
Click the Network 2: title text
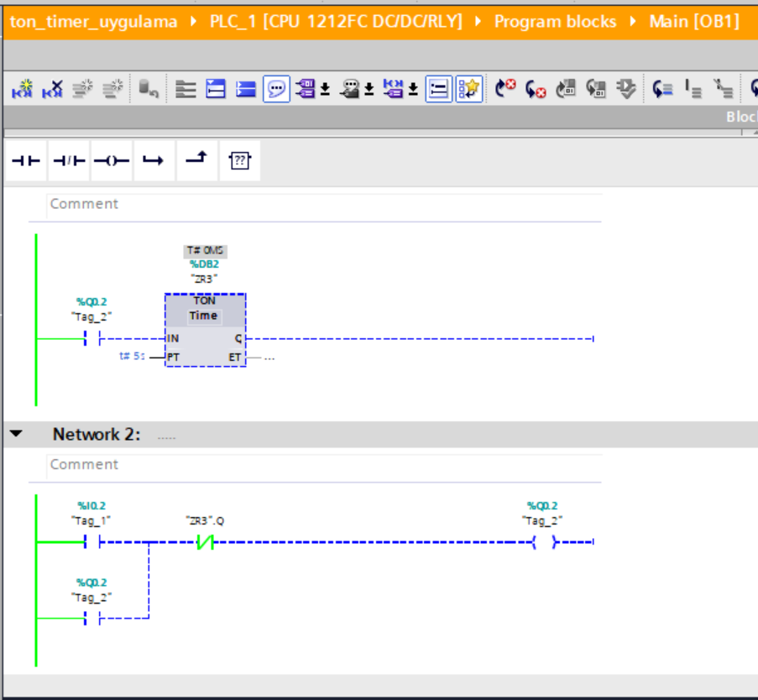97,434
